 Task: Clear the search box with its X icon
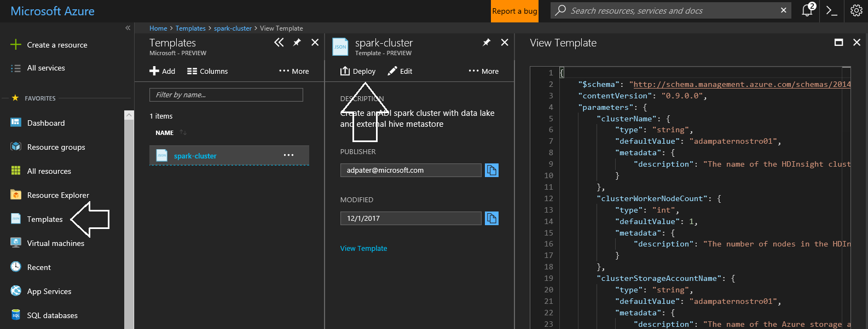(x=783, y=10)
